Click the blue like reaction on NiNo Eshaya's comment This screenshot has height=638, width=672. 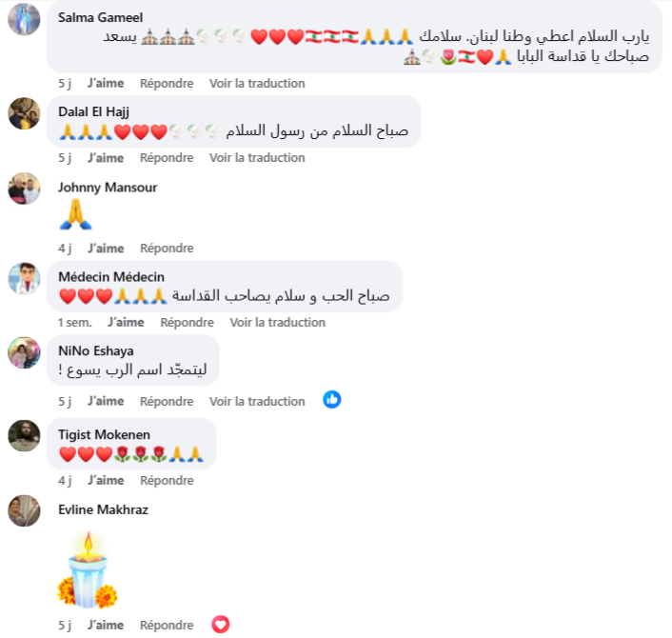(x=331, y=400)
